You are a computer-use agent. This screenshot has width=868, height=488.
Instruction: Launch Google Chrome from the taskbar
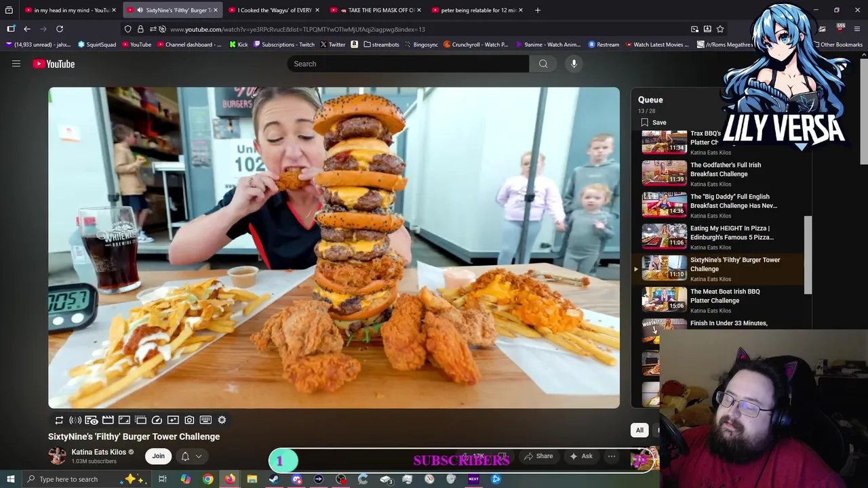[208, 479]
